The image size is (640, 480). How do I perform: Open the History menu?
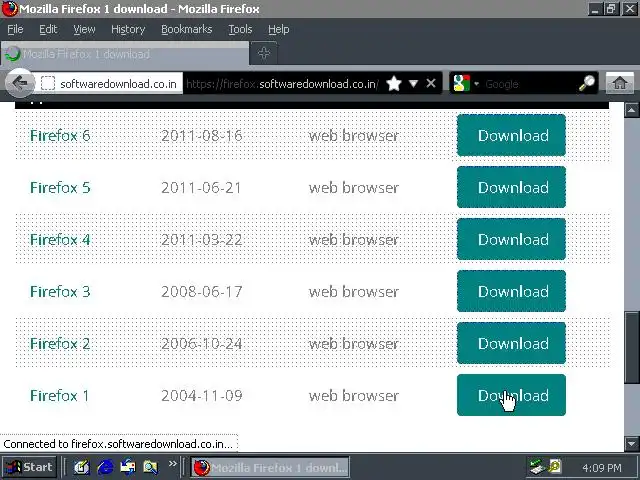[128, 29]
